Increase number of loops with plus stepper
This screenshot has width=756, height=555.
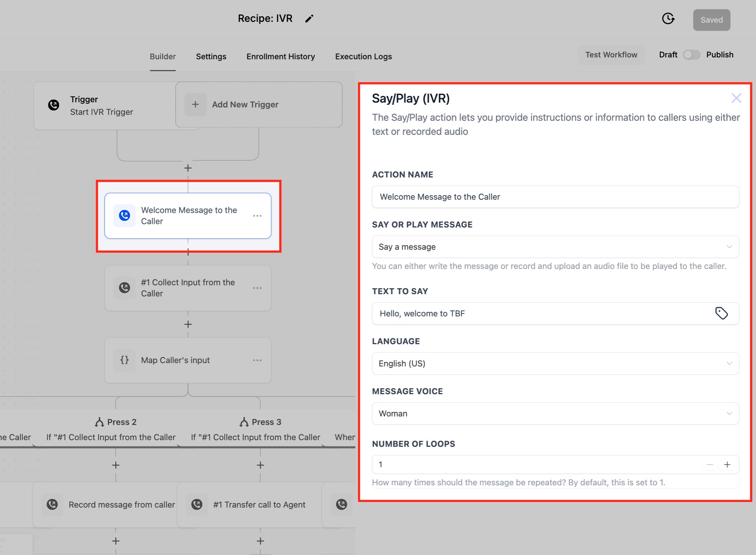point(727,465)
